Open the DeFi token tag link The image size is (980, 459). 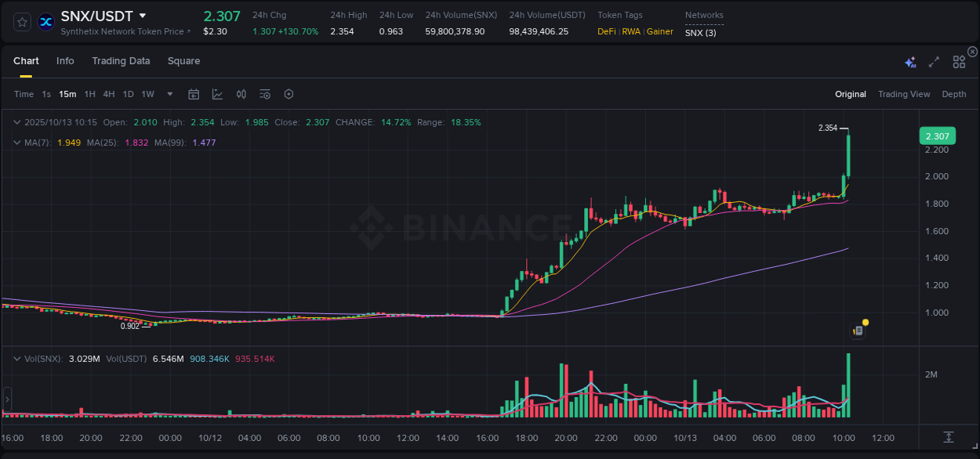[x=605, y=31]
